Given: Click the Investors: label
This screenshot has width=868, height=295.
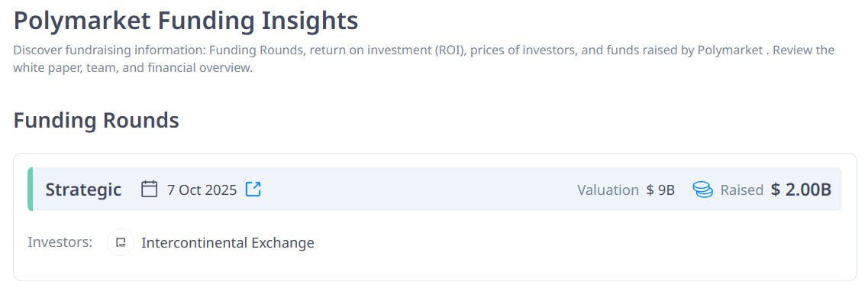Looking at the screenshot, I should (60, 242).
